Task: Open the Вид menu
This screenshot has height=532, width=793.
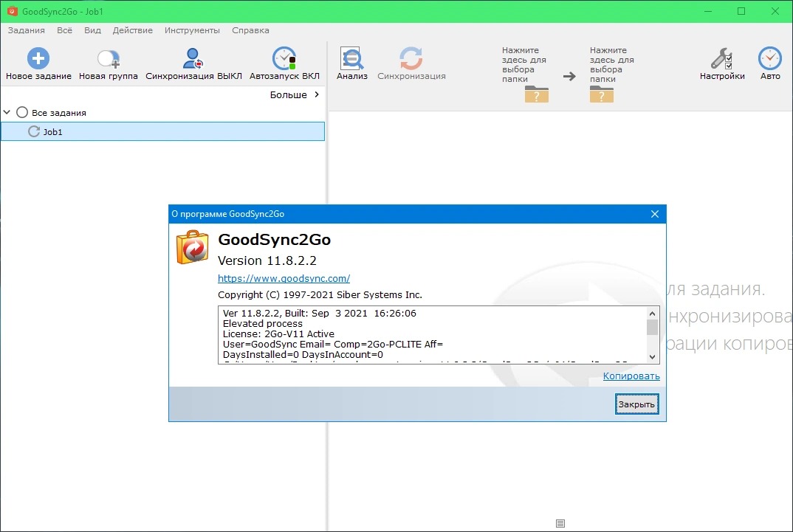Action: click(92, 30)
